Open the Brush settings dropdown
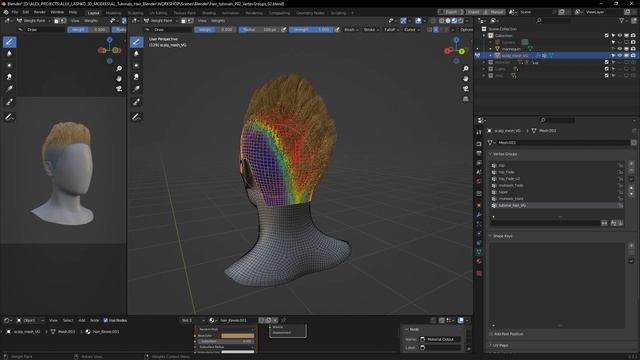640x360 pixels. coord(351,30)
